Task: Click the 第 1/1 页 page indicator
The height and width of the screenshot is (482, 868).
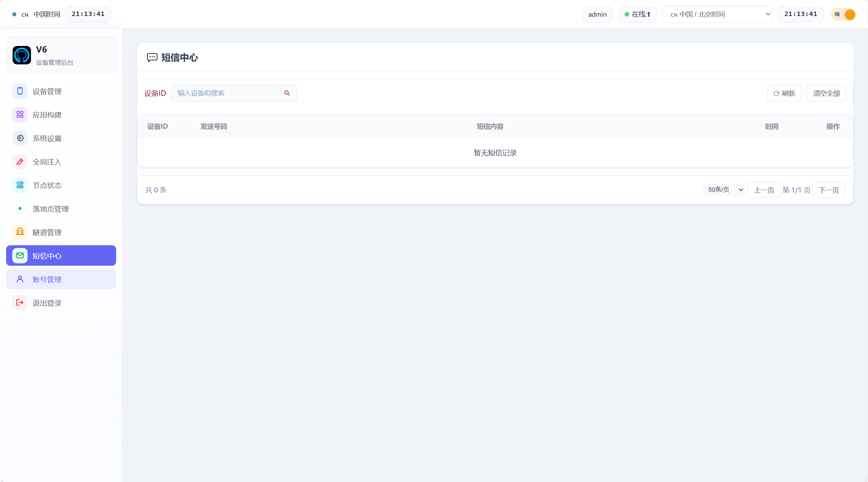Action: pyautogui.click(x=796, y=190)
